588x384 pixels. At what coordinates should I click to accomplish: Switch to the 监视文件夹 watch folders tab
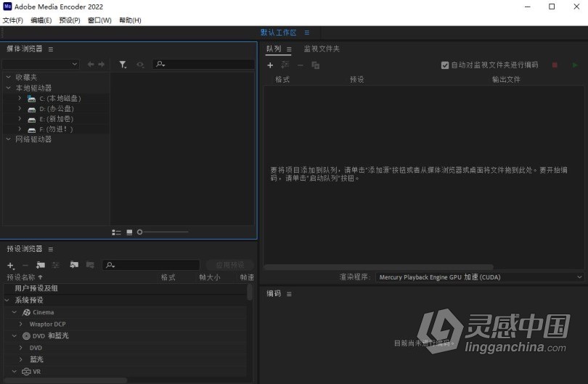(322, 49)
